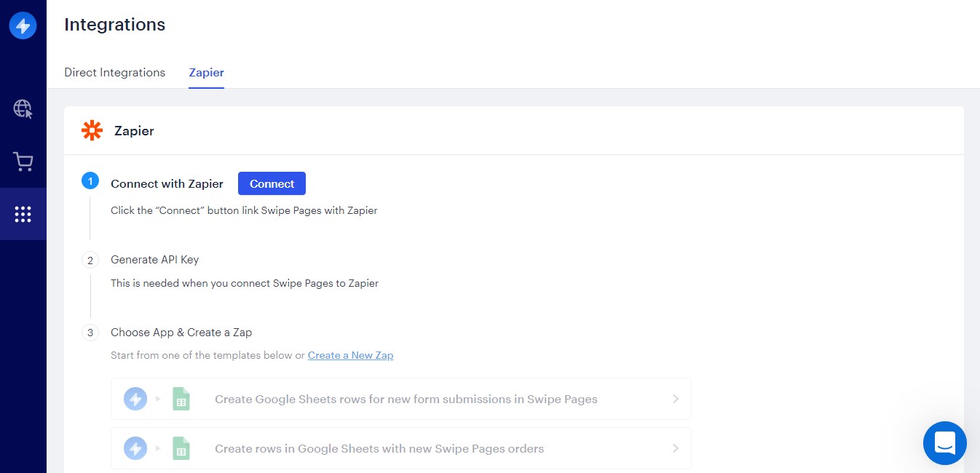
Task: Click the Zapier card title text
Action: coord(134,131)
